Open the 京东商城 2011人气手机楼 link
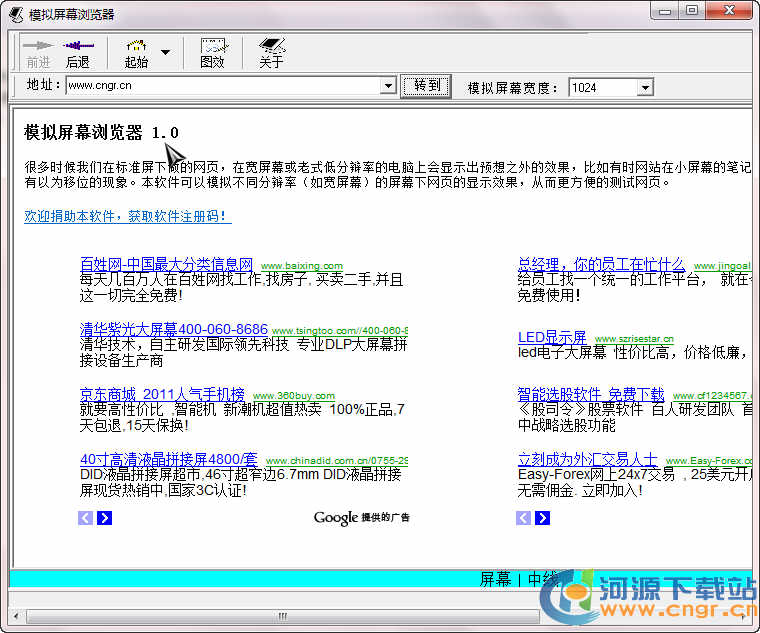 (x=162, y=394)
